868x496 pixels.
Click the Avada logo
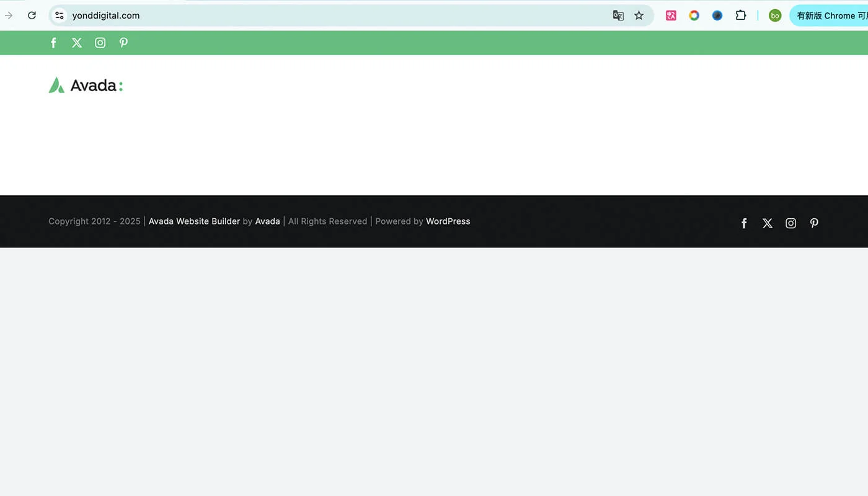tap(86, 86)
